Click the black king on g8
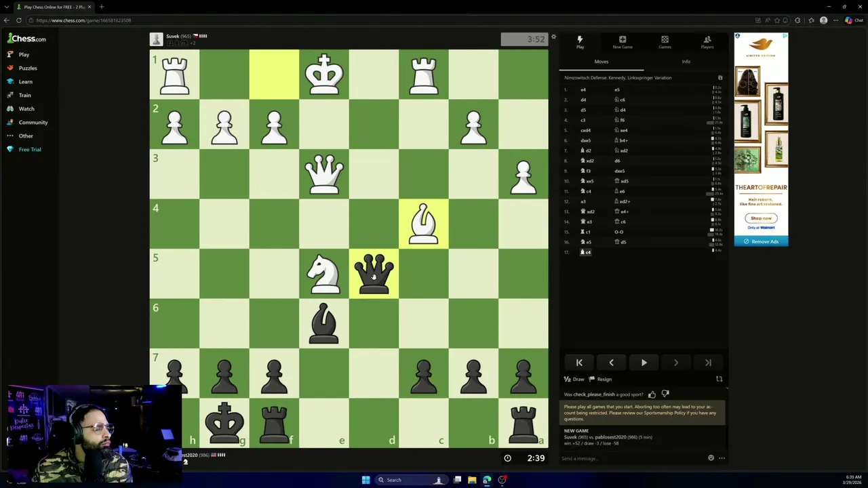The width and height of the screenshot is (868, 488). point(224,423)
